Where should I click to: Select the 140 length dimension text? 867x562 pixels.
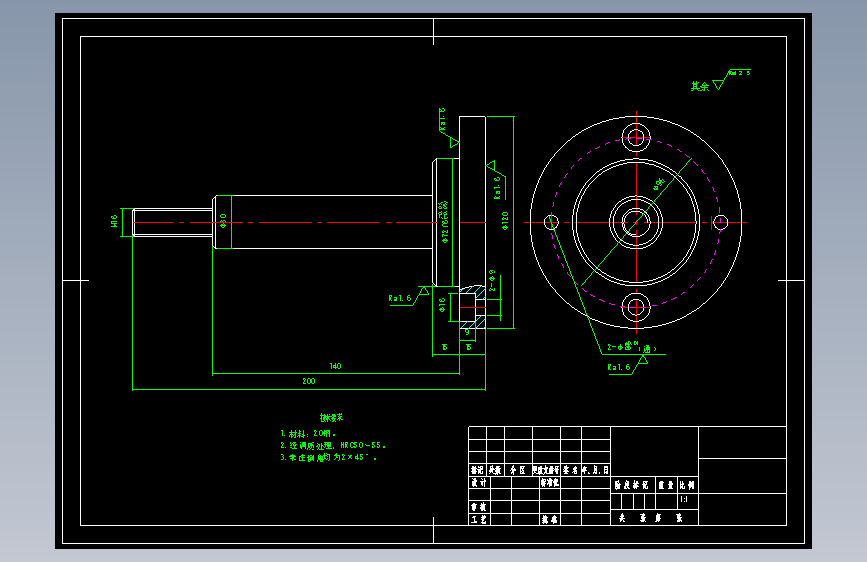(x=335, y=366)
